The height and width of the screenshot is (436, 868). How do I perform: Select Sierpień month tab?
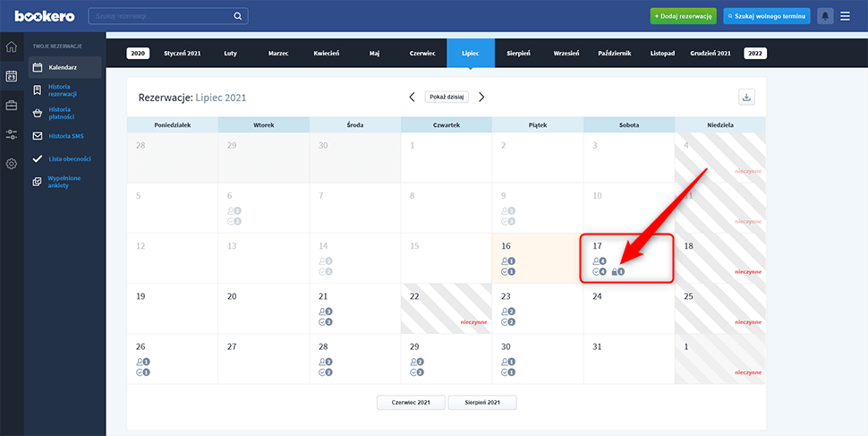pos(519,54)
